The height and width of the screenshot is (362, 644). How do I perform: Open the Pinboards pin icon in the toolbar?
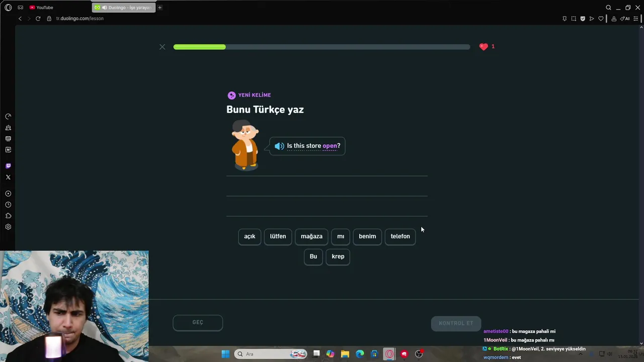coord(565,19)
